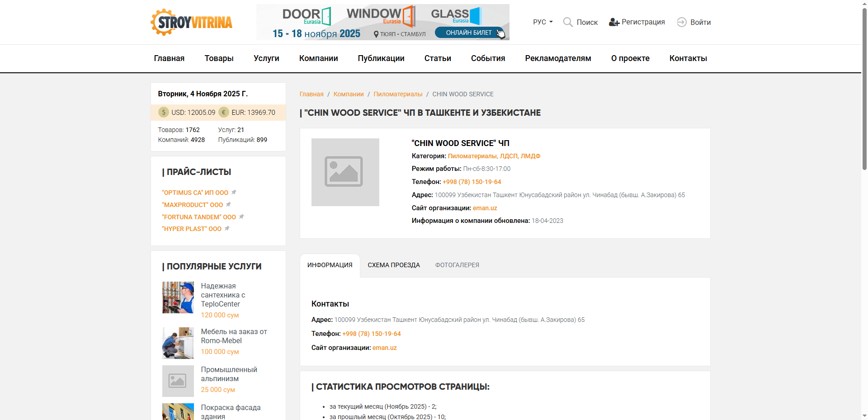This screenshot has width=868, height=420.
Task: Click the Пиломатериалы breadcrumb link
Action: point(398,94)
